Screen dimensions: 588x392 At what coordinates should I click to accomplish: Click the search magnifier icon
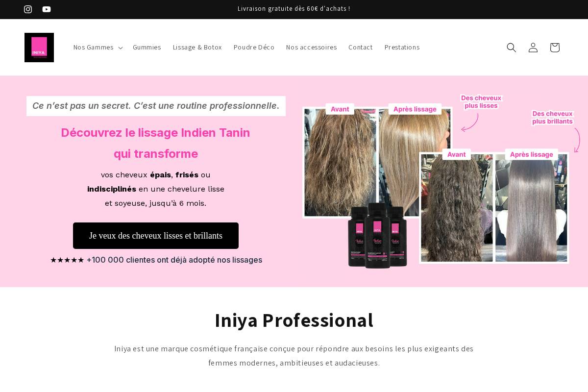pyautogui.click(x=511, y=47)
